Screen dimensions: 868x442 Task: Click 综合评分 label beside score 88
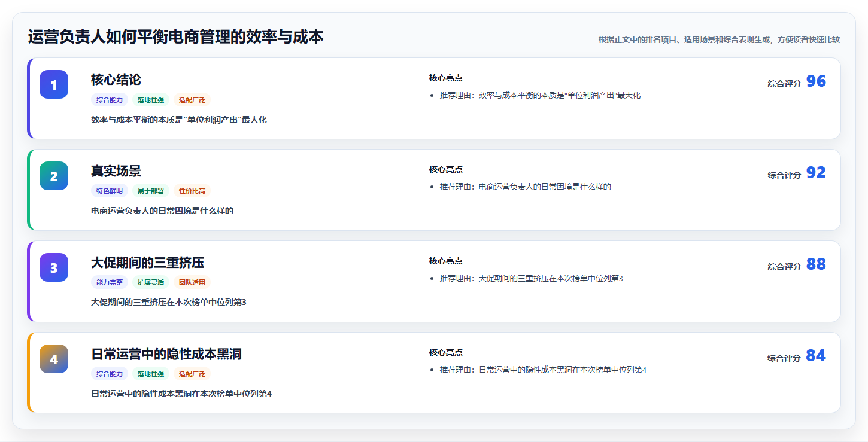(784, 267)
